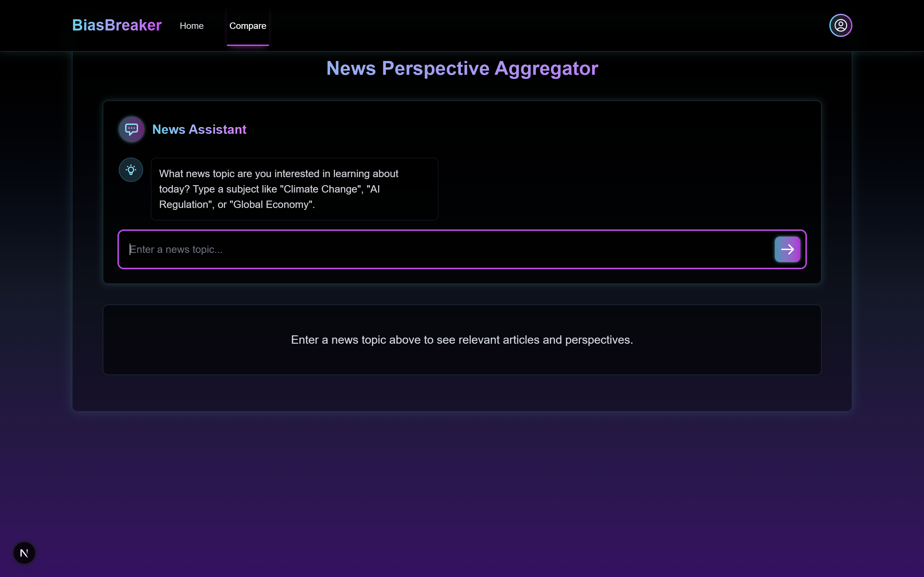Click the 'News Assistant' heading text

click(199, 129)
